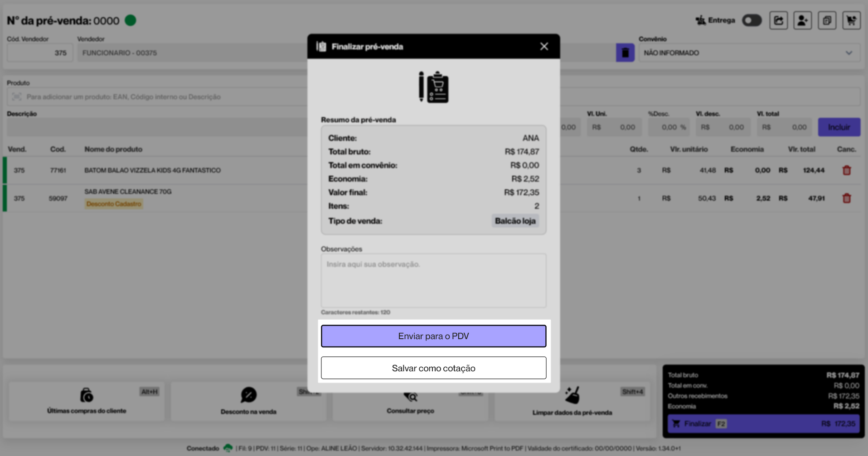Click the Valor final R$ 172,35 value in summary

(x=522, y=192)
